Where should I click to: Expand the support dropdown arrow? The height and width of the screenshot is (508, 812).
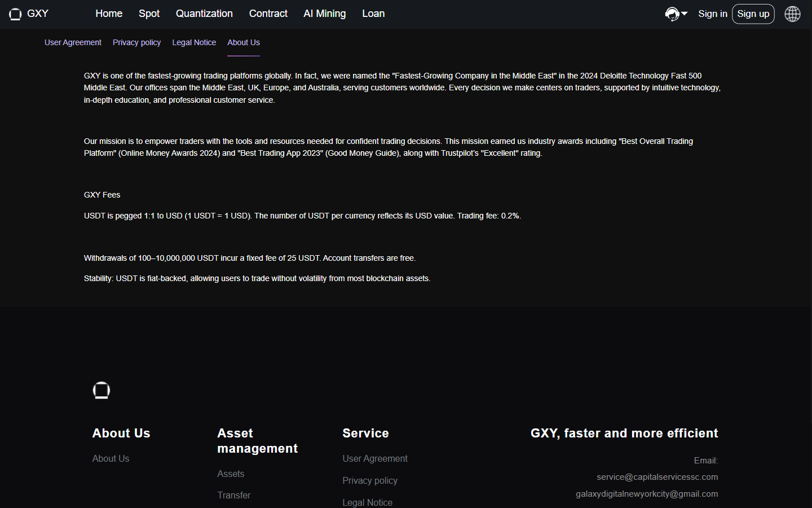(684, 14)
